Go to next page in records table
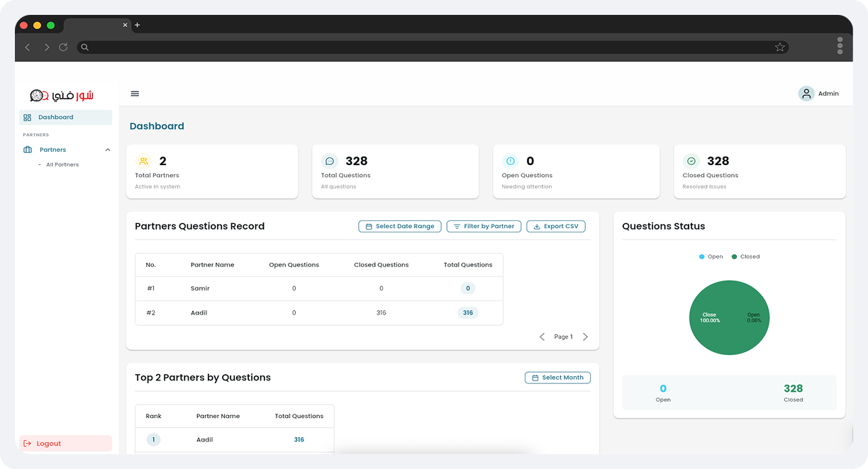The height and width of the screenshot is (469, 868). coord(585,337)
